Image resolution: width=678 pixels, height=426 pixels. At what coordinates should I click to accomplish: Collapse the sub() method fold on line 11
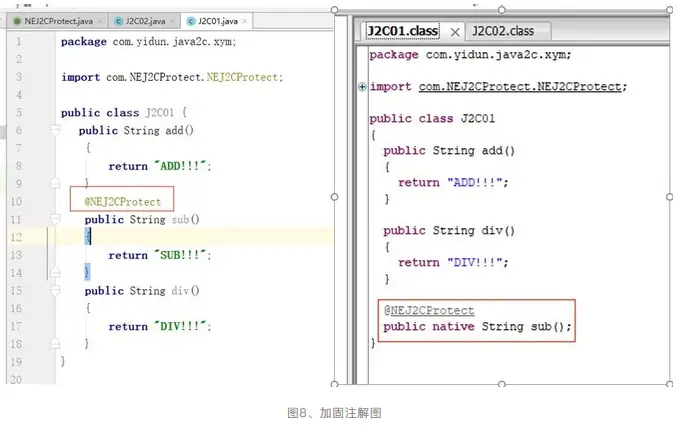[x=55, y=218]
